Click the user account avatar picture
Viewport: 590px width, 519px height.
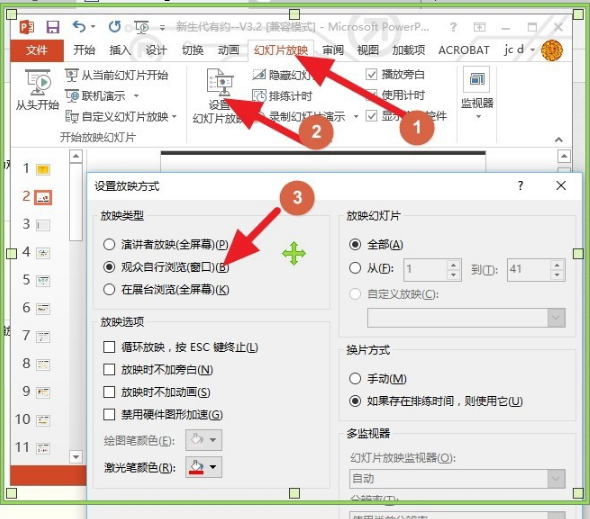tap(552, 50)
